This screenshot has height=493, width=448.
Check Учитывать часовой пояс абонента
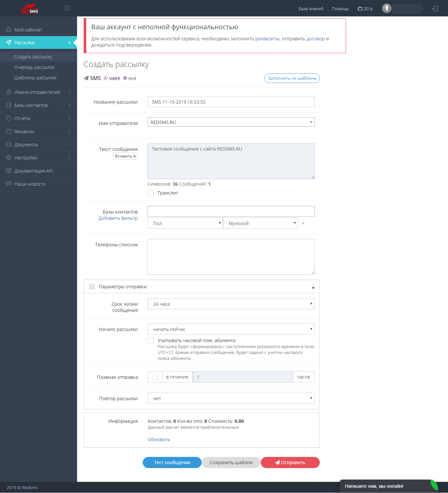(x=151, y=340)
